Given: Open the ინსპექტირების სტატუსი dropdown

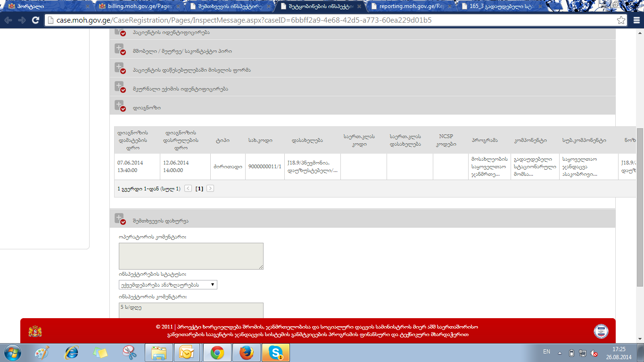Looking at the screenshot, I should point(168,285).
